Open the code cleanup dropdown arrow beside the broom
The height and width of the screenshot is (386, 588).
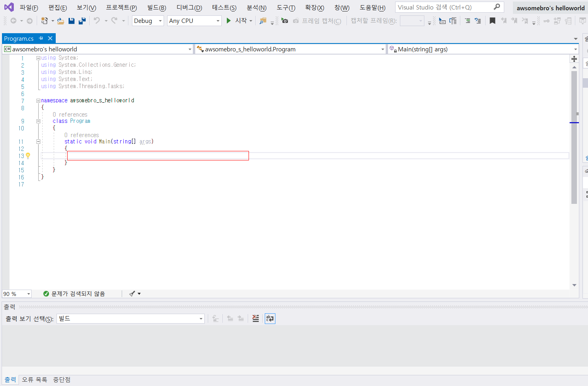coord(139,294)
